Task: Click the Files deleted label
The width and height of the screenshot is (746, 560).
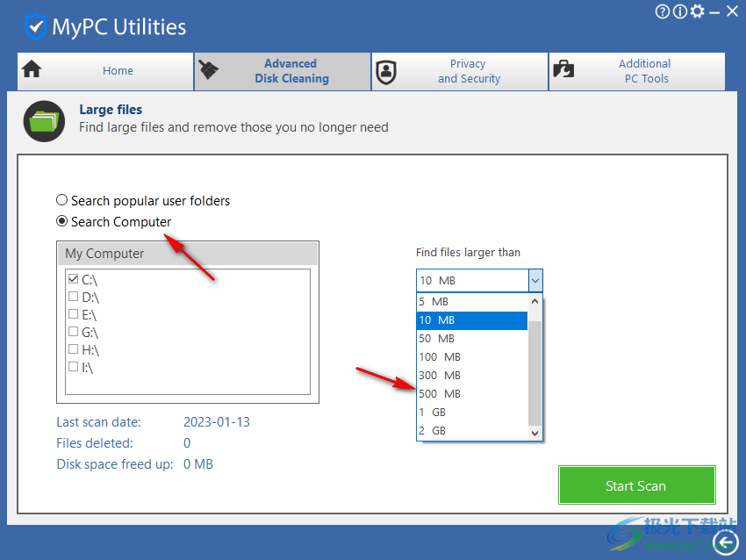Action: pyautogui.click(x=95, y=443)
